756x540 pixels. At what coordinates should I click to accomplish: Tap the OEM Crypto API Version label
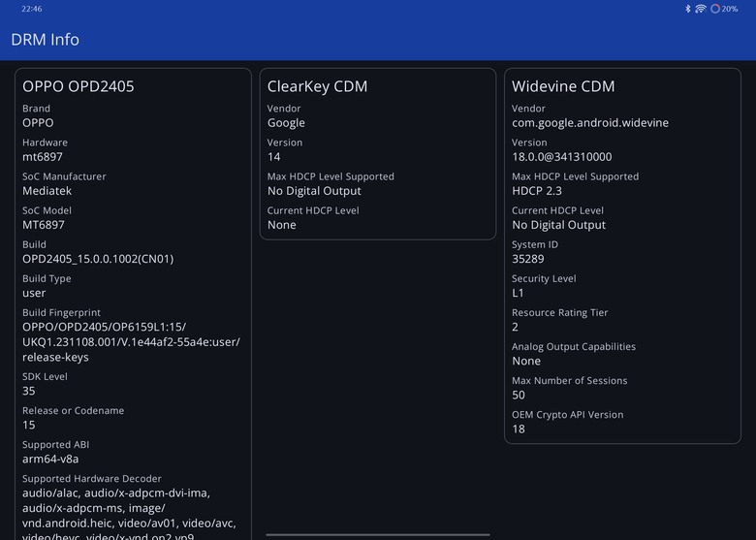pyautogui.click(x=567, y=415)
